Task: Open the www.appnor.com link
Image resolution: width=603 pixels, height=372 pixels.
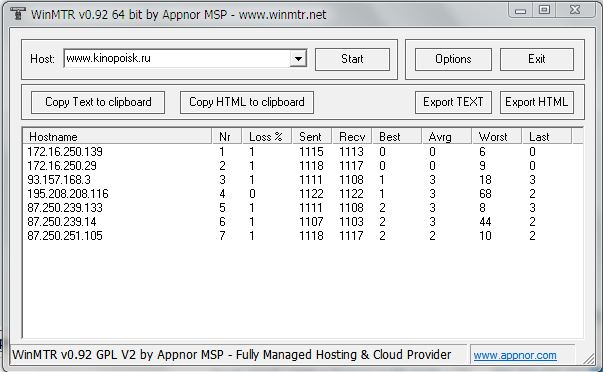Action: click(515, 355)
